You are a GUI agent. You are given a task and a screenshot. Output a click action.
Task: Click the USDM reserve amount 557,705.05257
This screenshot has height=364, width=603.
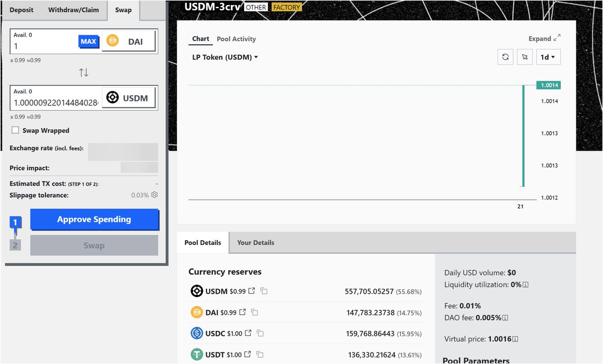click(x=369, y=291)
